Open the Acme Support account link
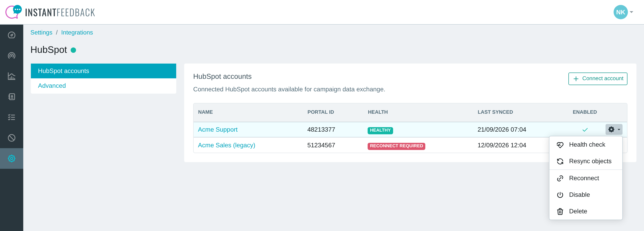 coord(218,129)
